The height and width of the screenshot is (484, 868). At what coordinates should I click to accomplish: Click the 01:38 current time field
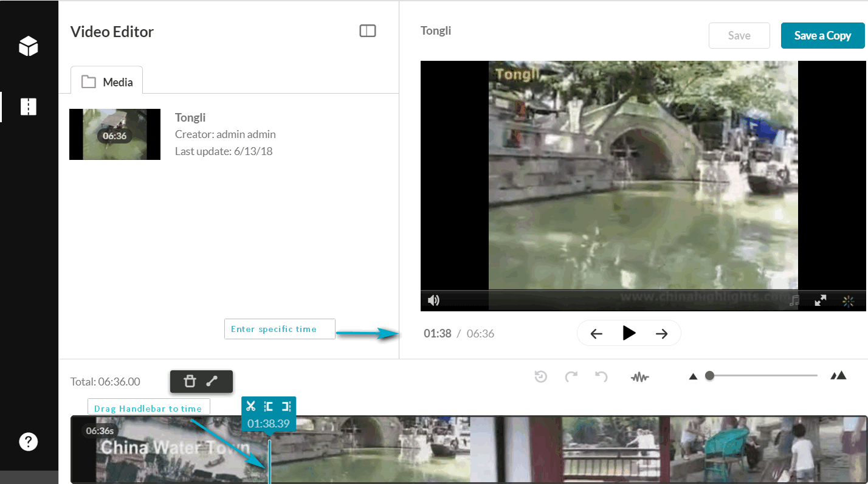click(x=438, y=333)
